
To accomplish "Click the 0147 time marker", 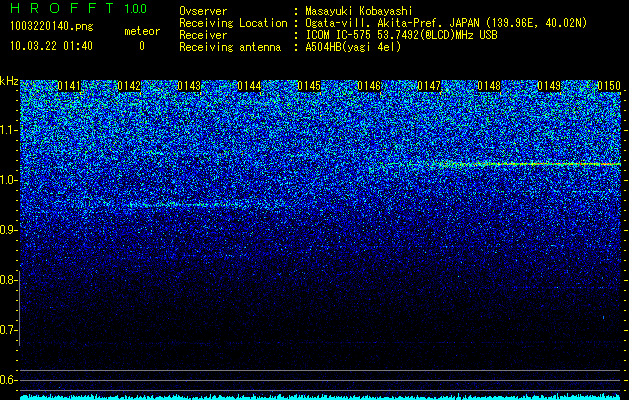I will pyautogui.click(x=429, y=86).
